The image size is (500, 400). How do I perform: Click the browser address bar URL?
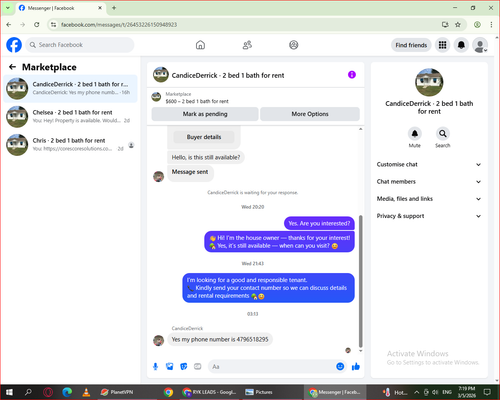point(119,25)
